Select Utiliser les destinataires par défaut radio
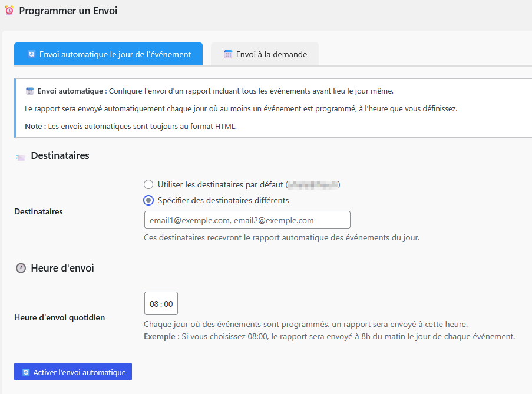 point(148,184)
